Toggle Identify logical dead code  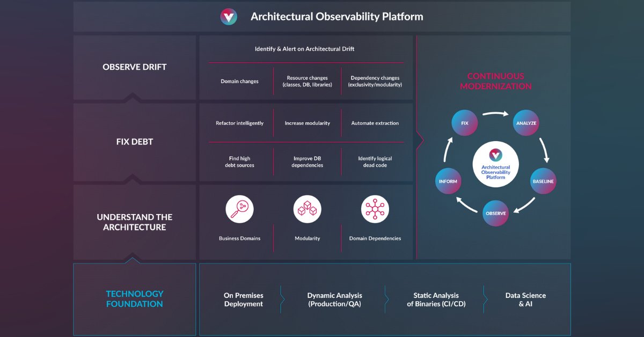[375, 162]
